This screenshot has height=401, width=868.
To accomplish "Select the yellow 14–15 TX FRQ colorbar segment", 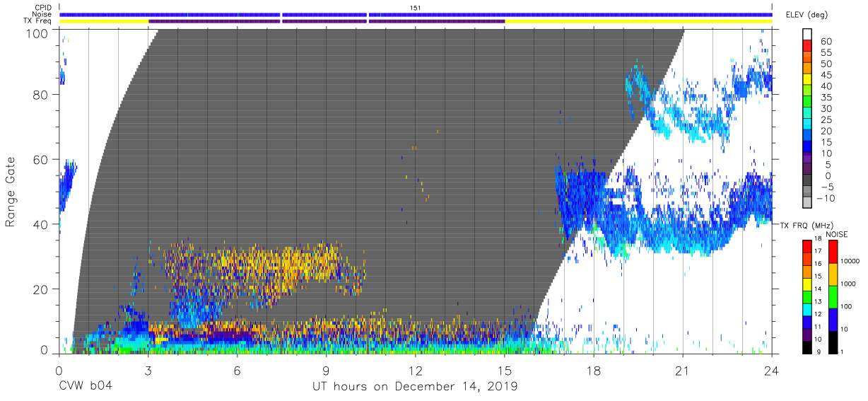I will click(807, 284).
